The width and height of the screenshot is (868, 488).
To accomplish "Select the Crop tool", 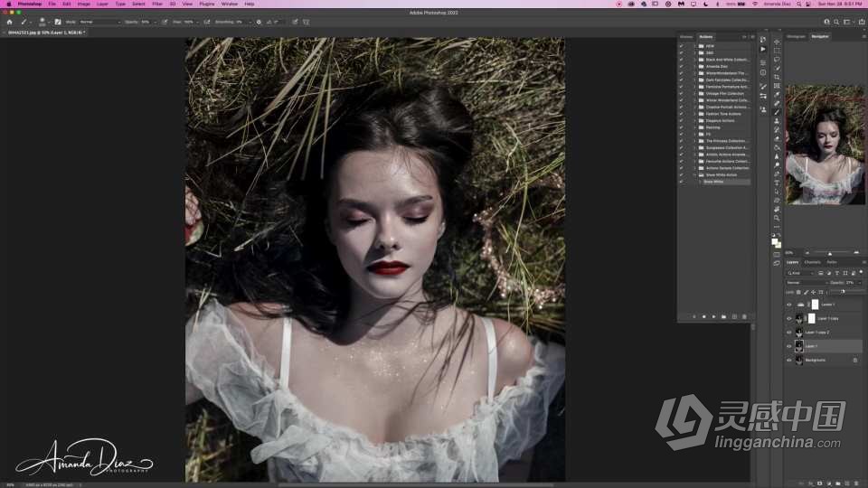I will pos(776,77).
